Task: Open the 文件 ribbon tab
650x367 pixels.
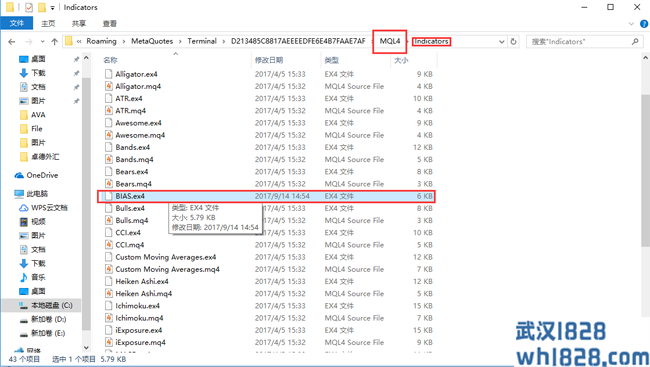Action: pyautogui.click(x=17, y=23)
